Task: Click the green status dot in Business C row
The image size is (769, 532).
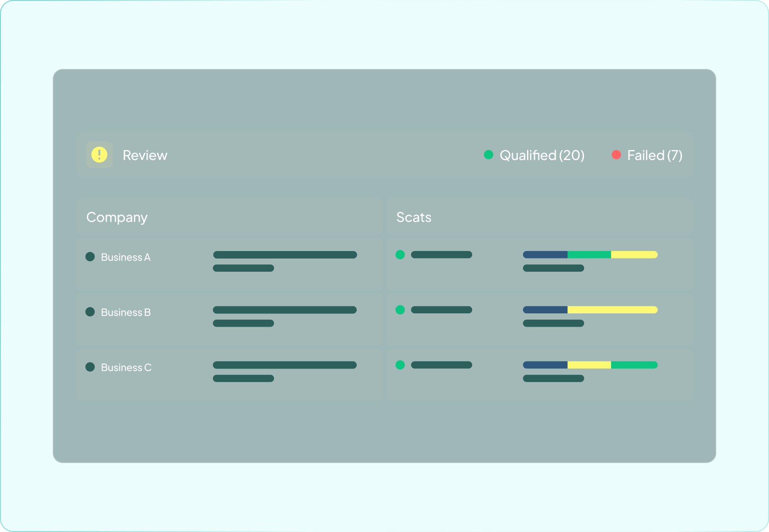Action: pyautogui.click(x=400, y=365)
